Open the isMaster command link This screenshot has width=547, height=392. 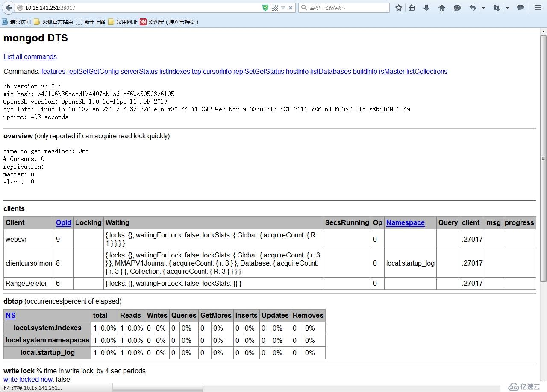[x=392, y=71]
